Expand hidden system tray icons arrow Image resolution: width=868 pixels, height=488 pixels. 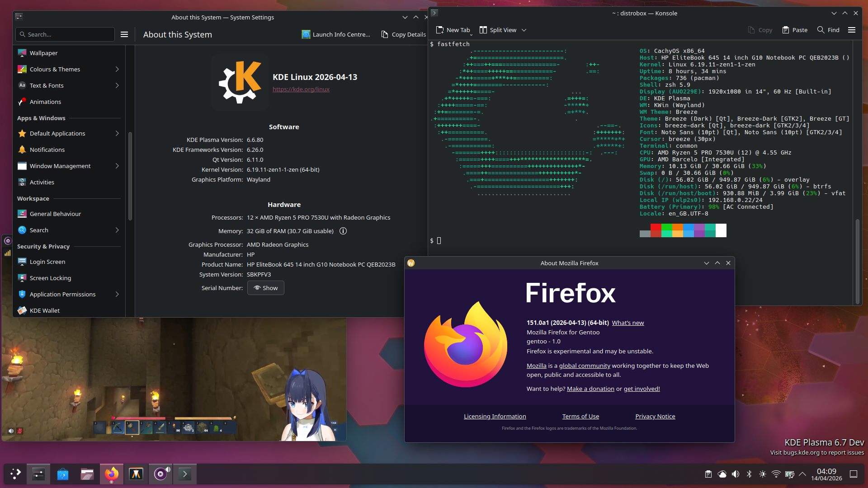(802, 474)
